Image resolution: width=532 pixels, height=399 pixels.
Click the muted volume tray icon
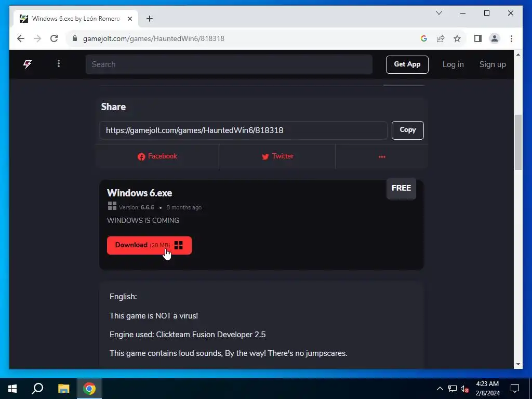click(x=464, y=389)
